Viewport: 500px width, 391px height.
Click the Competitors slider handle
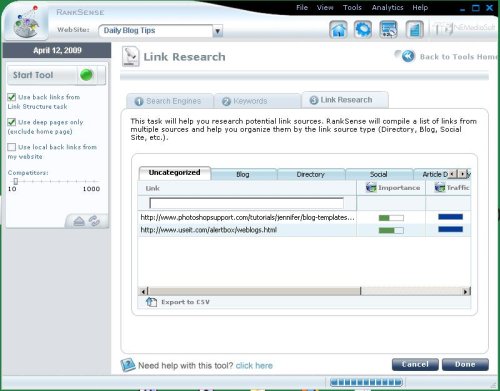[15, 181]
